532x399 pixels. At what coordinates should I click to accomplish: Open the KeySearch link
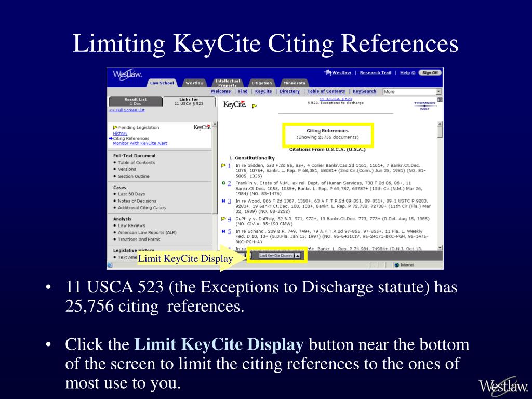pyautogui.click(x=364, y=91)
